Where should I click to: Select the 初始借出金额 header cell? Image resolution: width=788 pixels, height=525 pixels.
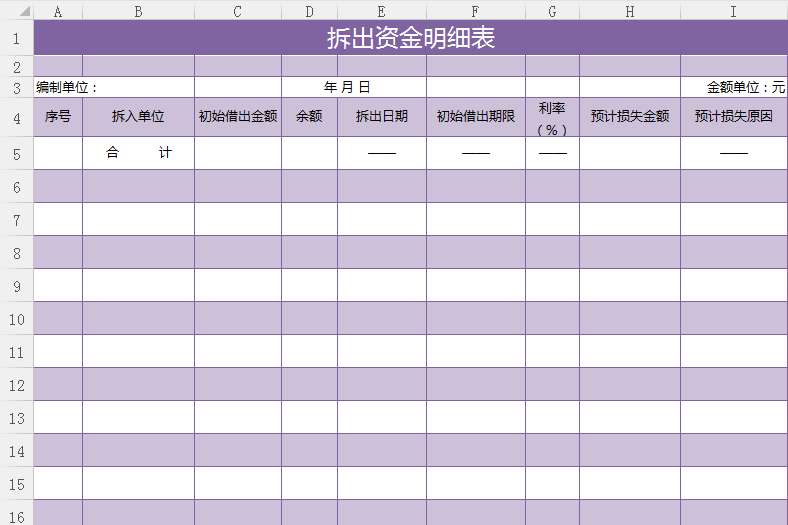[238, 116]
